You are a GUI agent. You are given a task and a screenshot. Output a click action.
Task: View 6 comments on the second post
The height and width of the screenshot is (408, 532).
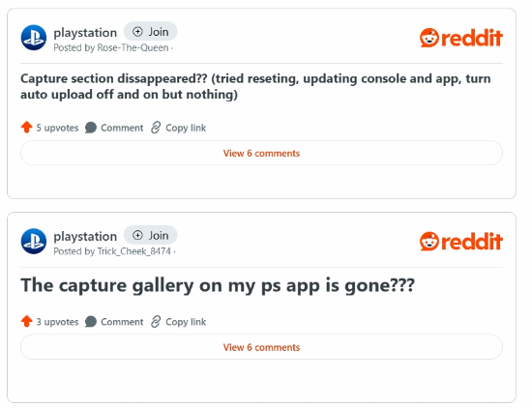[261, 347]
